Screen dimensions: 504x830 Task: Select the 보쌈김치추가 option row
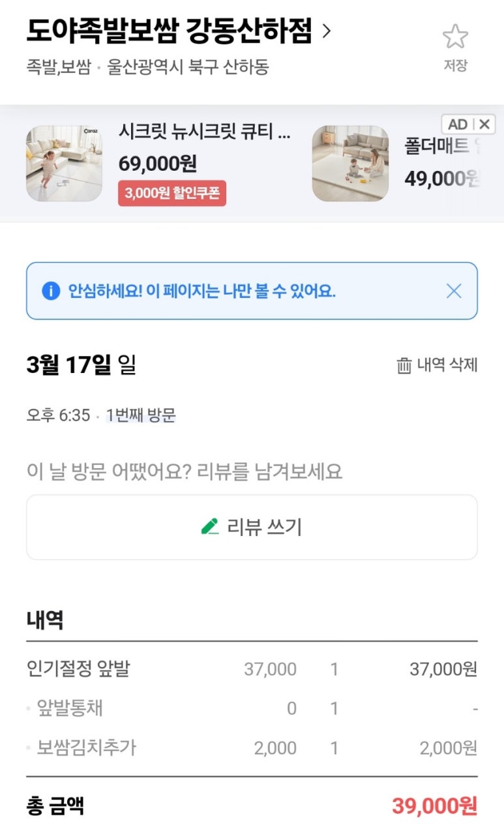coord(87,747)
